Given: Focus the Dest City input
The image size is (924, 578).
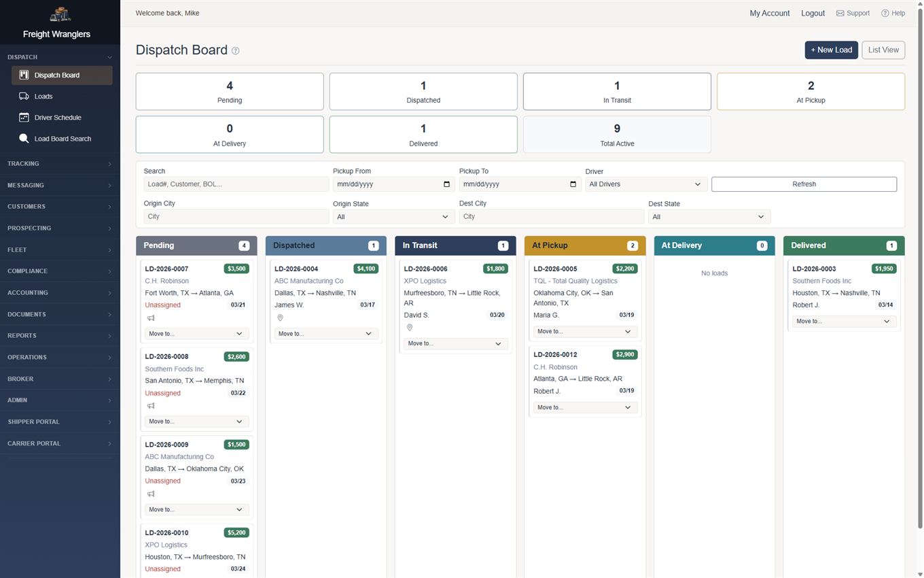Looking at the screenshot, I should 551,217.
